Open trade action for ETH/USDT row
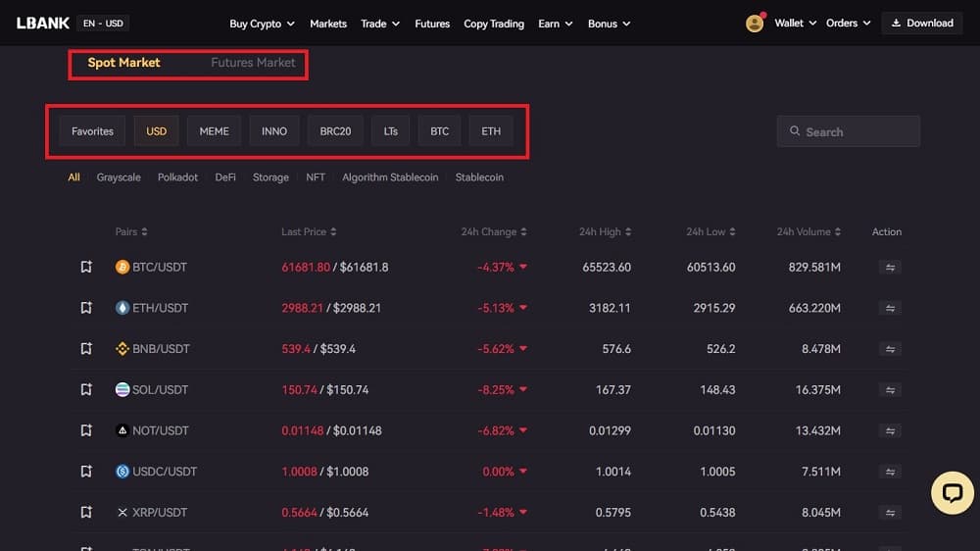The width and height of the screenshot is (980, 551). (x=890, y=308)
